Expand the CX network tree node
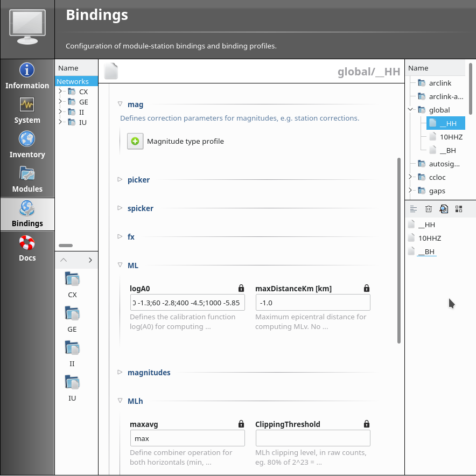Viewport: 476px width, 476px height. coord(60,92)
